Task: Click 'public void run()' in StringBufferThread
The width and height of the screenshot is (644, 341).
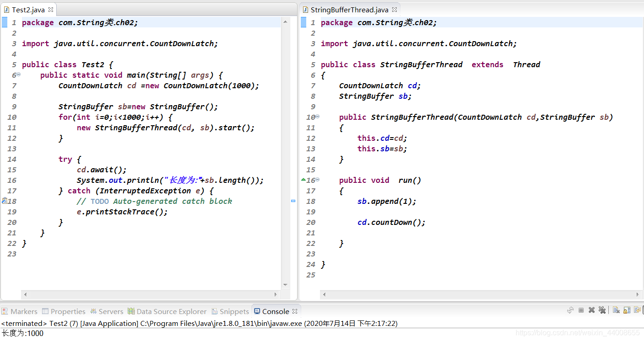Action: tap(380, 180)
